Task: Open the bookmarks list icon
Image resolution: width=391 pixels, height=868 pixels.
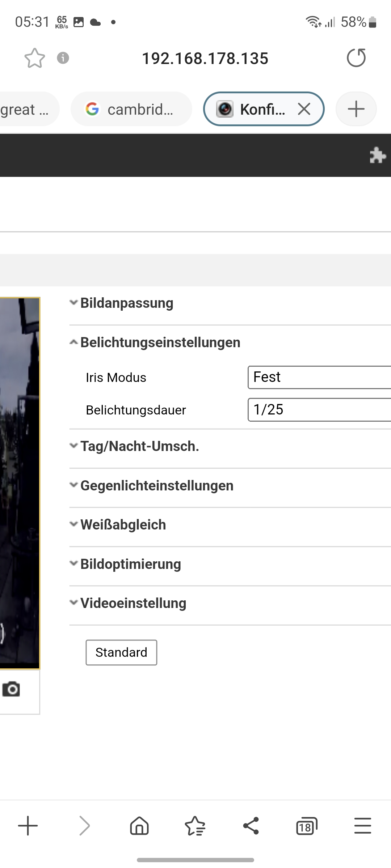Action: tap(195, 826)
